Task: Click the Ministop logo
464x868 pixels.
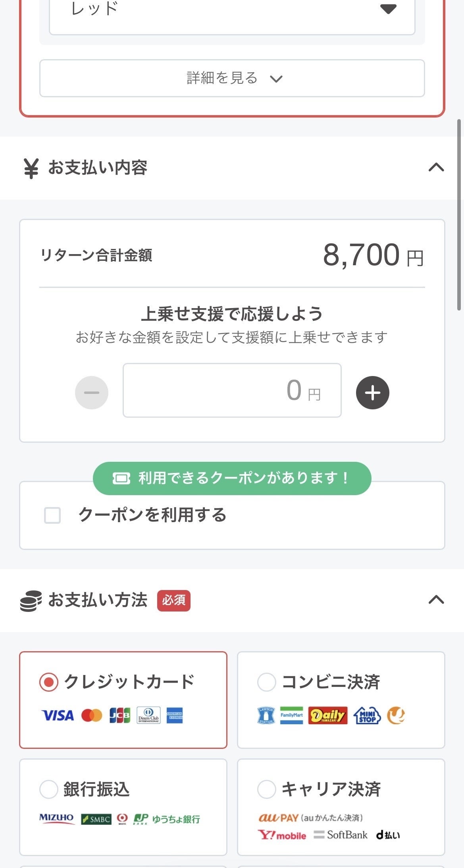Action: pyautogui.click(x=367, y=716)
